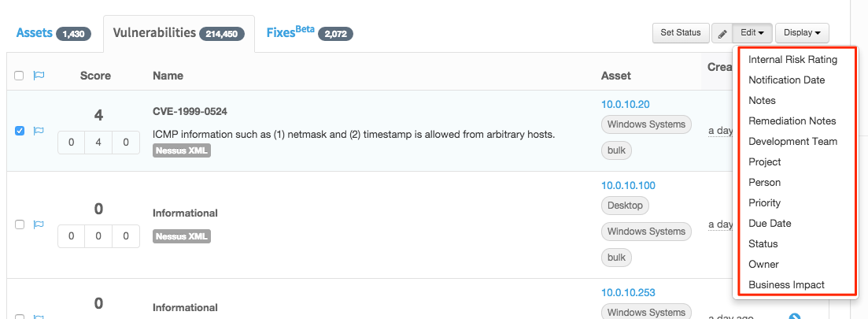Select Business Impact menu entry
The image size is (868, 319).
pyautogui.click(x=786, y=285)
